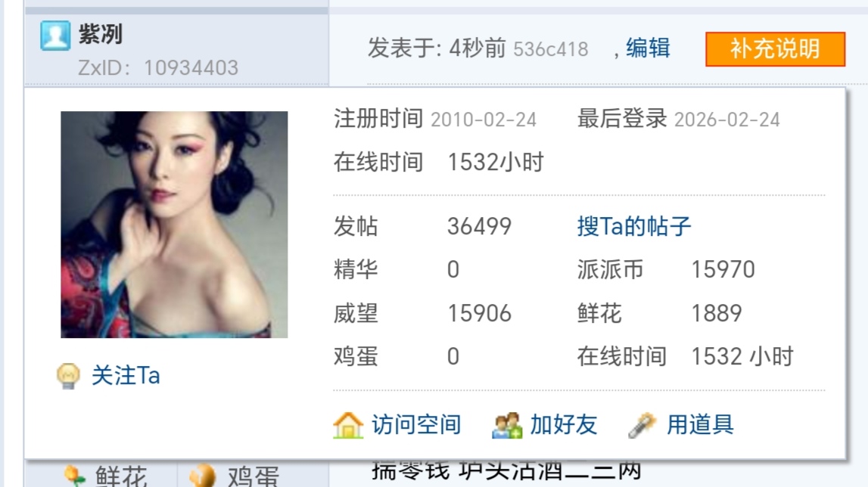
Task: Click the username 紫冽
Action: [100, 34]
